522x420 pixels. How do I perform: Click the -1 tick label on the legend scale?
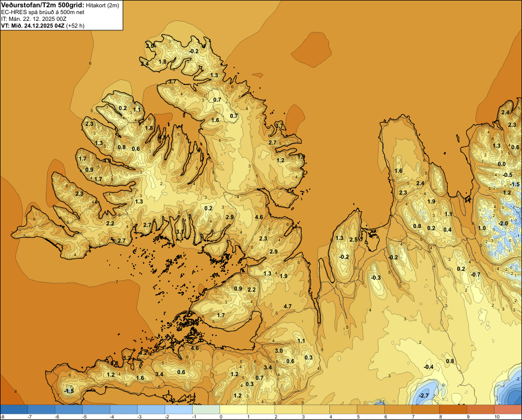coord(194,417)
